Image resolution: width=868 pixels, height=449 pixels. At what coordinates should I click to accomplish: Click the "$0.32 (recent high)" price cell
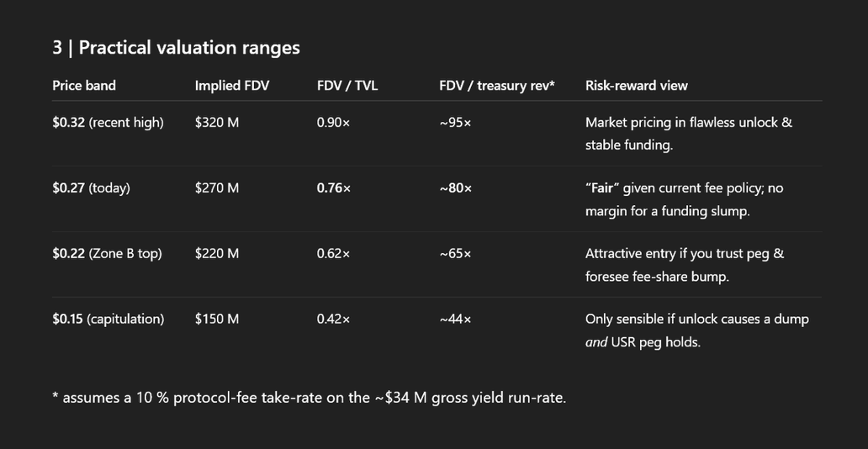click(108, 122)
